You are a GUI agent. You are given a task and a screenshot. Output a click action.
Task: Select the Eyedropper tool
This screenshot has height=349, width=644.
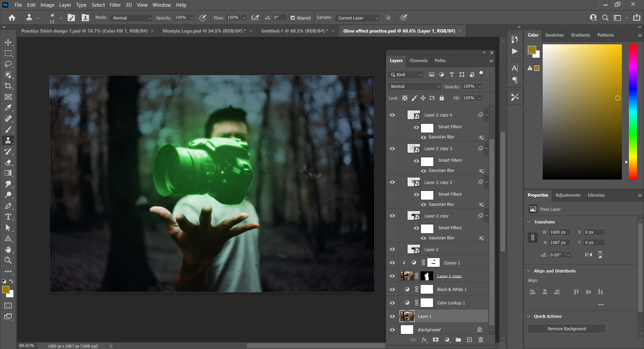tap(8, 108)
